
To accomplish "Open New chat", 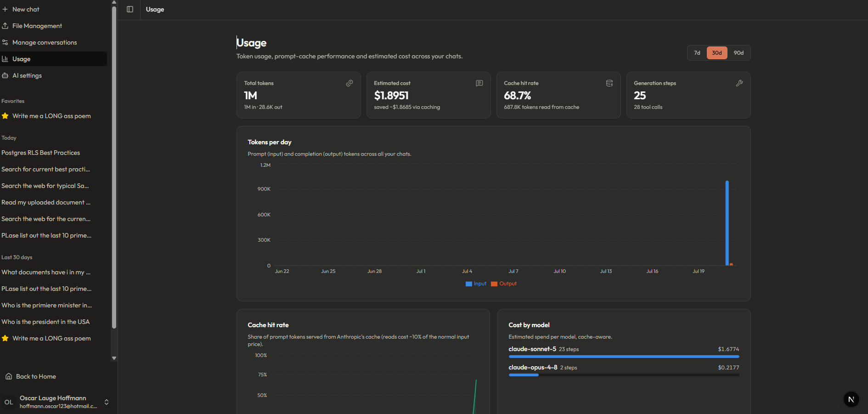I will pos(53,9).
